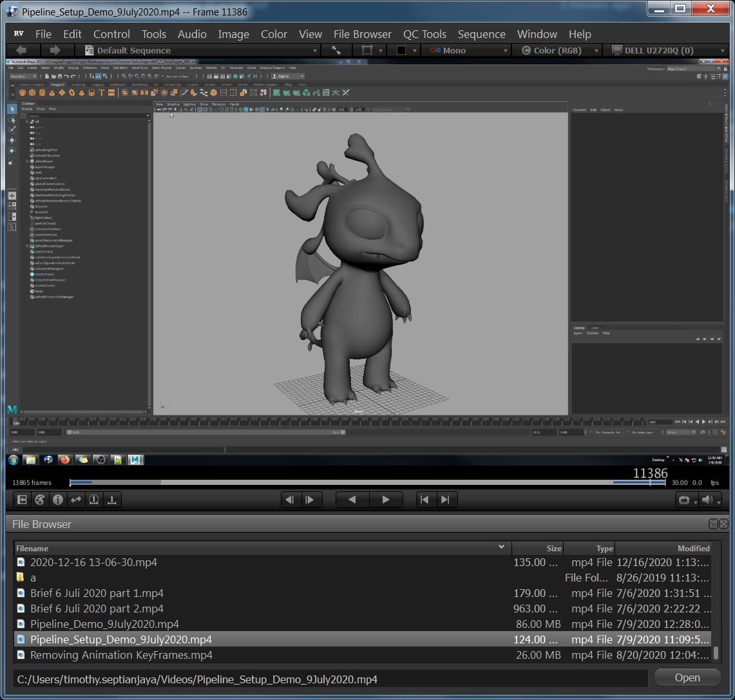Click the back arrow in RV toolbar
Image resolution: width=735 pixels, height=700 pixels.
[x=21, y=50]
